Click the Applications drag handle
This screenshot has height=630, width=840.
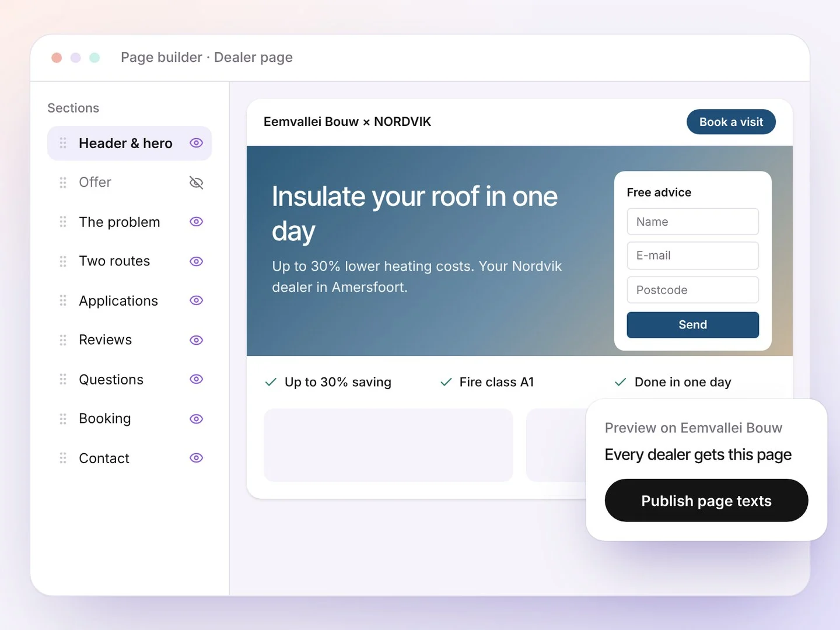click(x=63, y=300)
